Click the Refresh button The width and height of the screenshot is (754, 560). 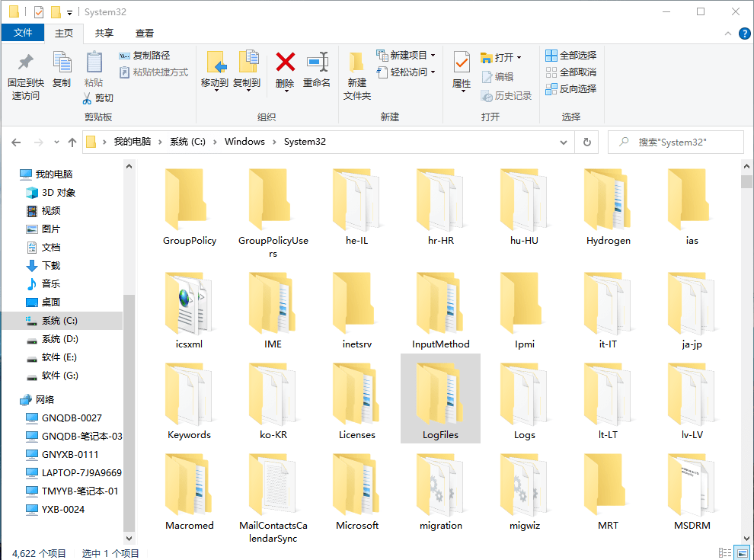pyautogui.click(x=587, y=142)
